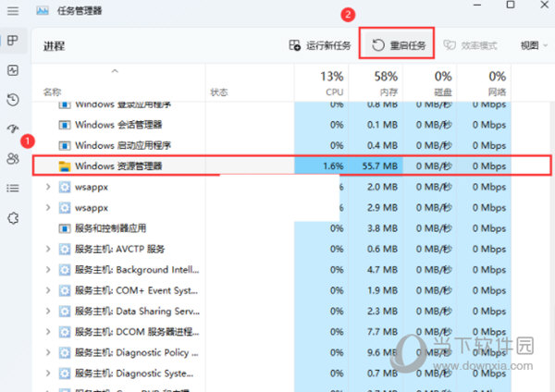This screenshot has height=392, width=555.
Task: Click the 55.7 MB memory value
Action: tap(379, 165)
